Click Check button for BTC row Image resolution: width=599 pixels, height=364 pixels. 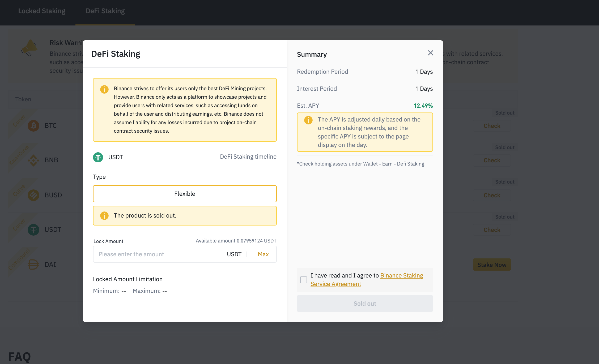[492, 126]
